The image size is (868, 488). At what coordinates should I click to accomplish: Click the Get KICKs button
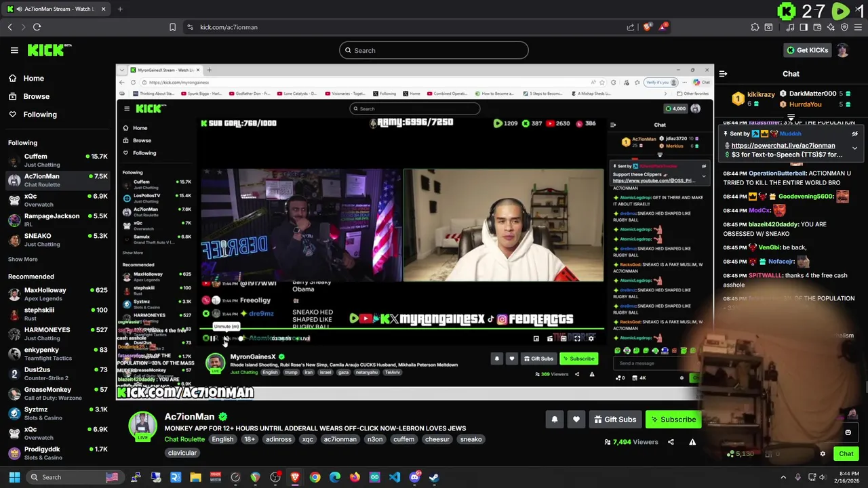807,50
